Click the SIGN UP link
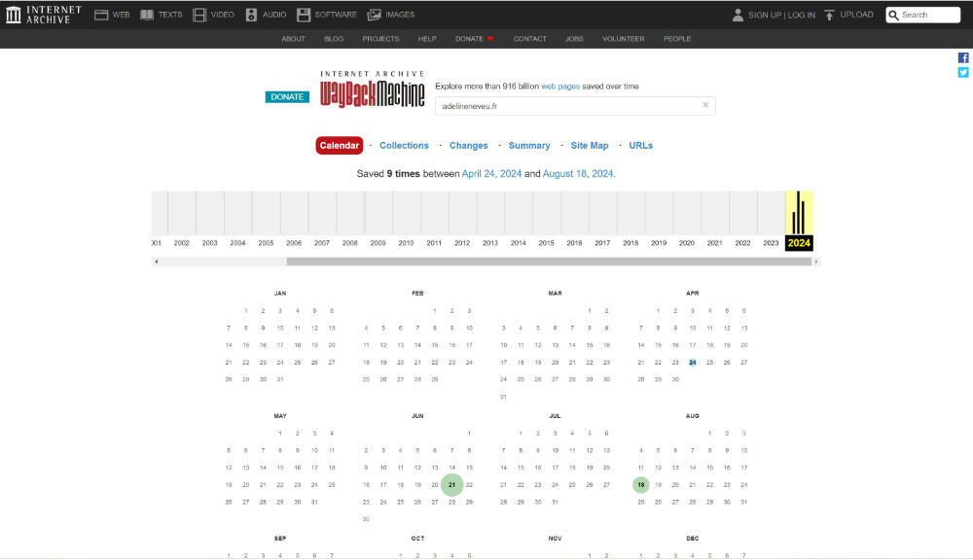 pyautogui.click(x=765, y=15)
